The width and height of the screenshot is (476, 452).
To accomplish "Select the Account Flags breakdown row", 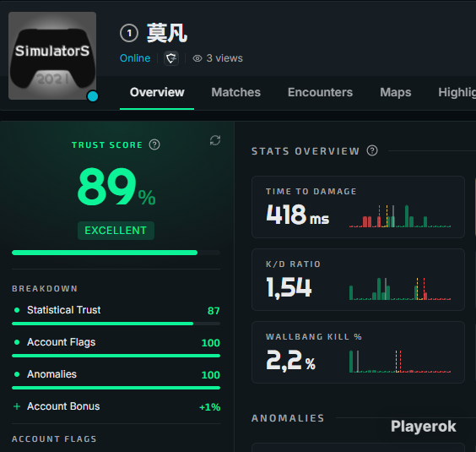I will click(x=116, y=347).
